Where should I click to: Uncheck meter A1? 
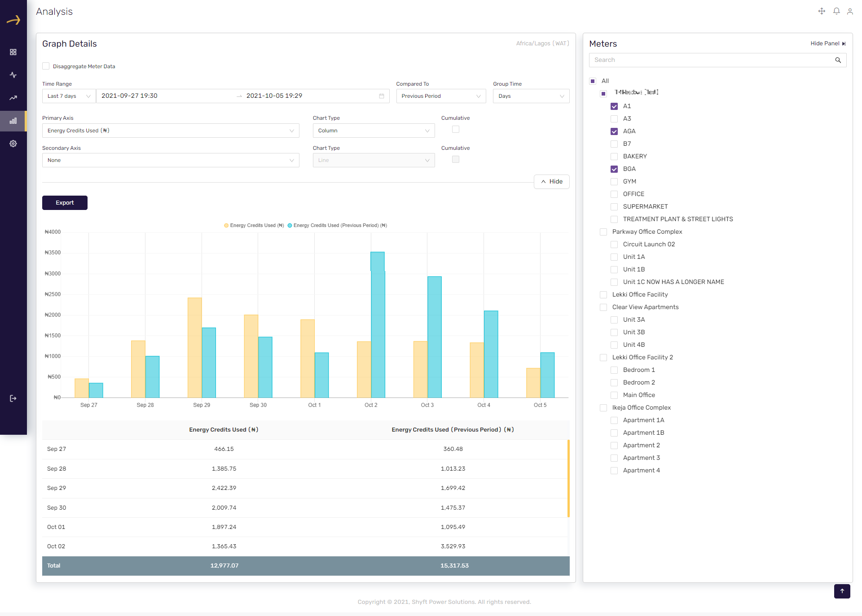point(614,106)
